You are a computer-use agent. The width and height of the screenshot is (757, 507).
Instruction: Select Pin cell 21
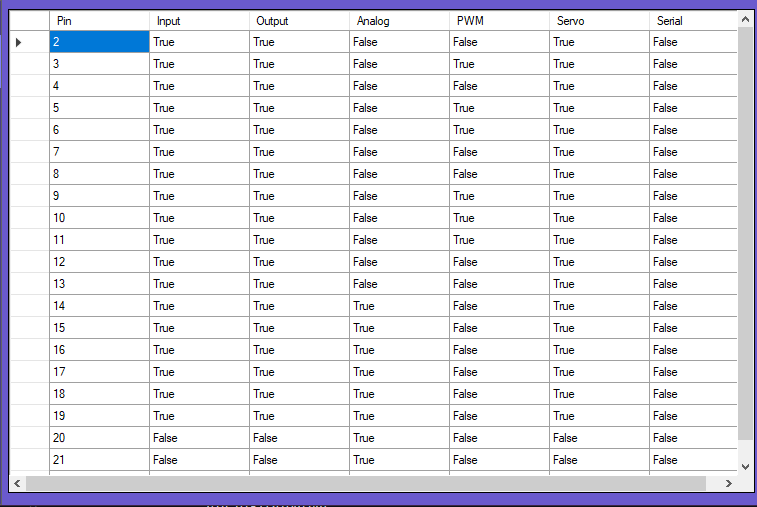tap(99, 459)
